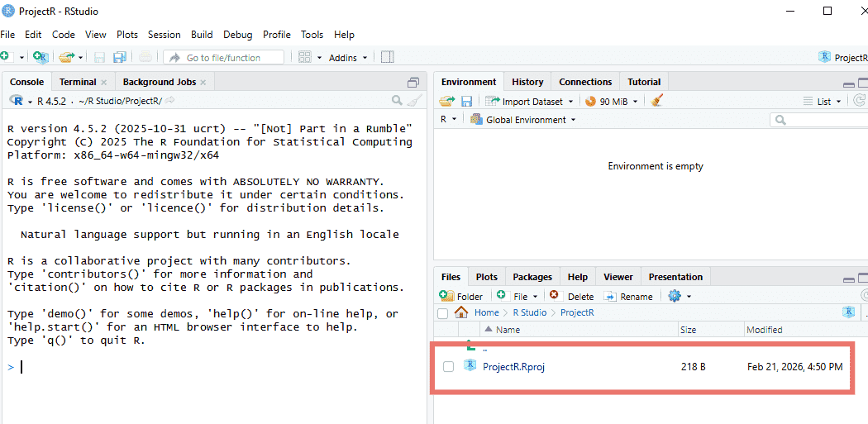Open the List view dropdown in Environment
Screen dimensions: 868x424
[x=822, y=102]
